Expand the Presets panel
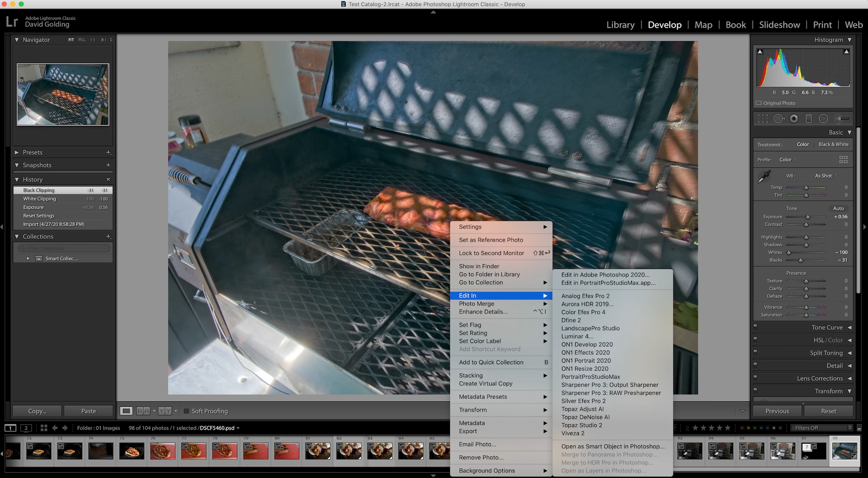Screen dimensions: 868x478 click(x=17, y=152)
